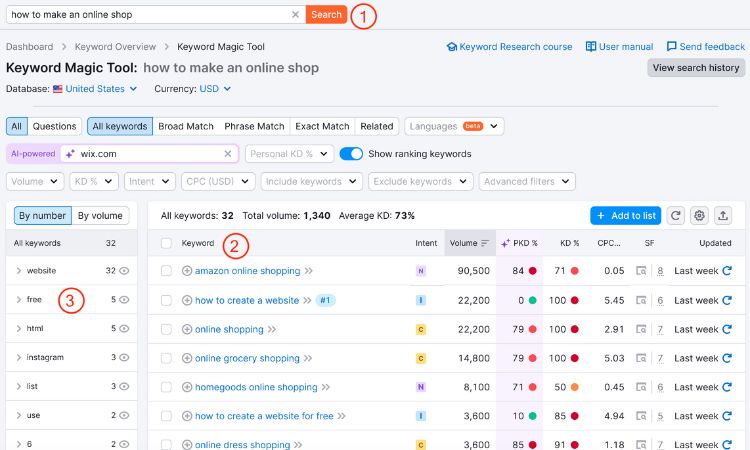Click the #1 ranking badge
The image size is (750, 450).
click(x=325, y=300)
